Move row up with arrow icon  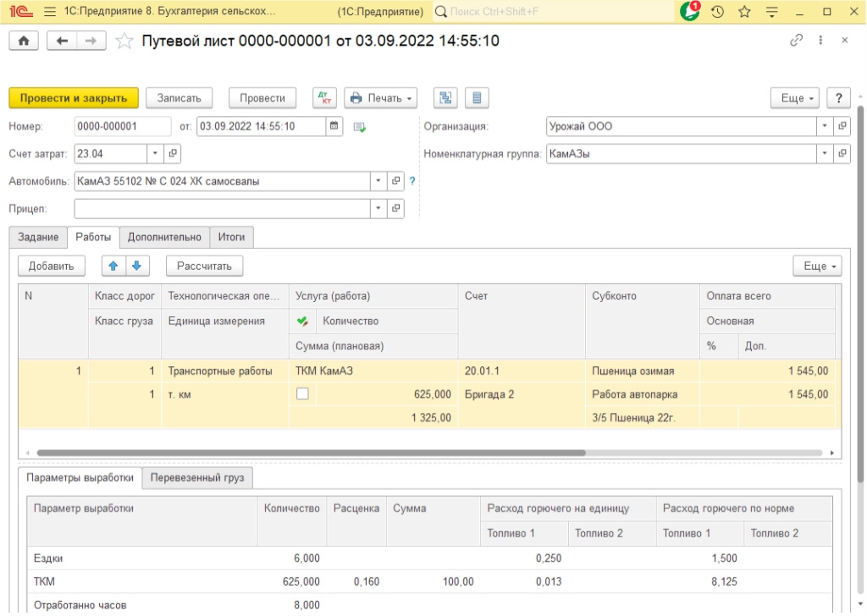tap(113, 266)
